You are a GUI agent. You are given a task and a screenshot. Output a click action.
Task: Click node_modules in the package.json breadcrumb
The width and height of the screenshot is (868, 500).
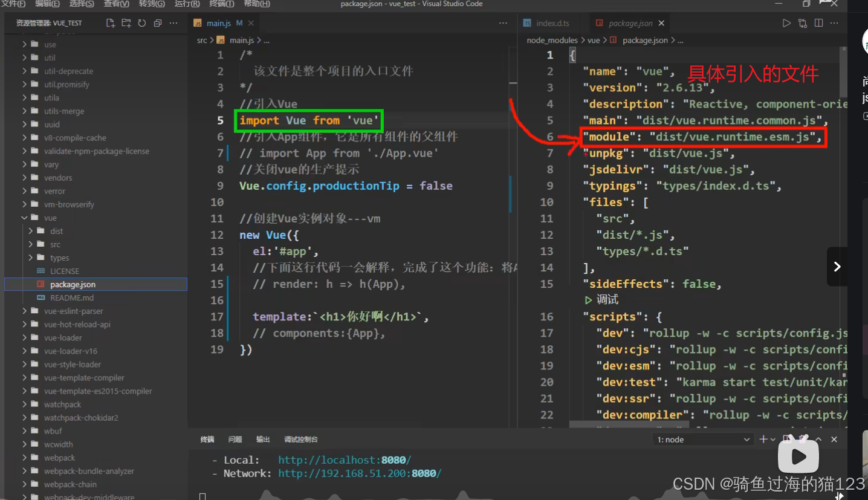pos(552,41)
